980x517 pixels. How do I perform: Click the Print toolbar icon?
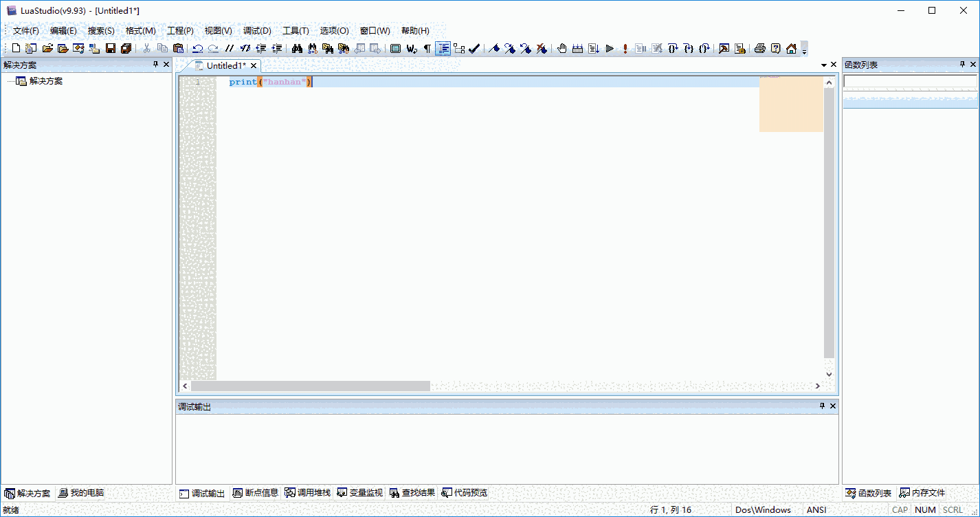click(760, 48)
